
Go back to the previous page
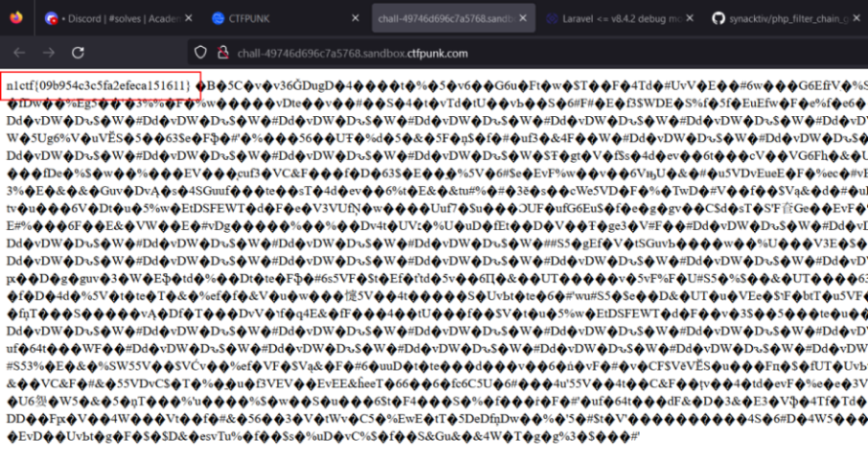click(19, 53)
